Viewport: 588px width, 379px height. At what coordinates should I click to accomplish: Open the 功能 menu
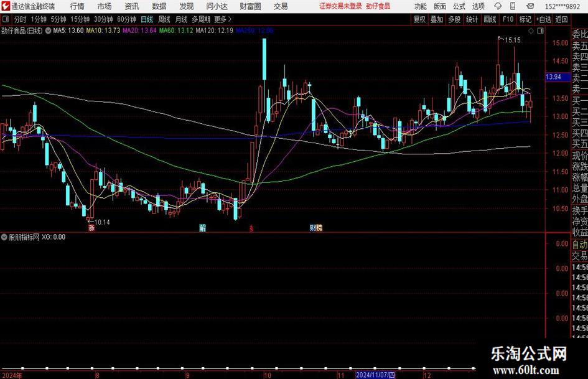pos(421,6)
